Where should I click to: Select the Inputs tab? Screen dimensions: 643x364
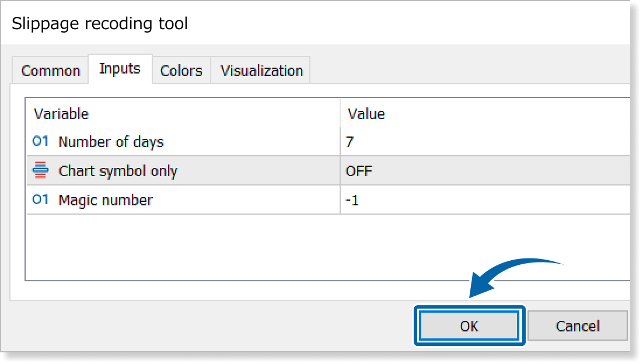[x=120, y=69]
